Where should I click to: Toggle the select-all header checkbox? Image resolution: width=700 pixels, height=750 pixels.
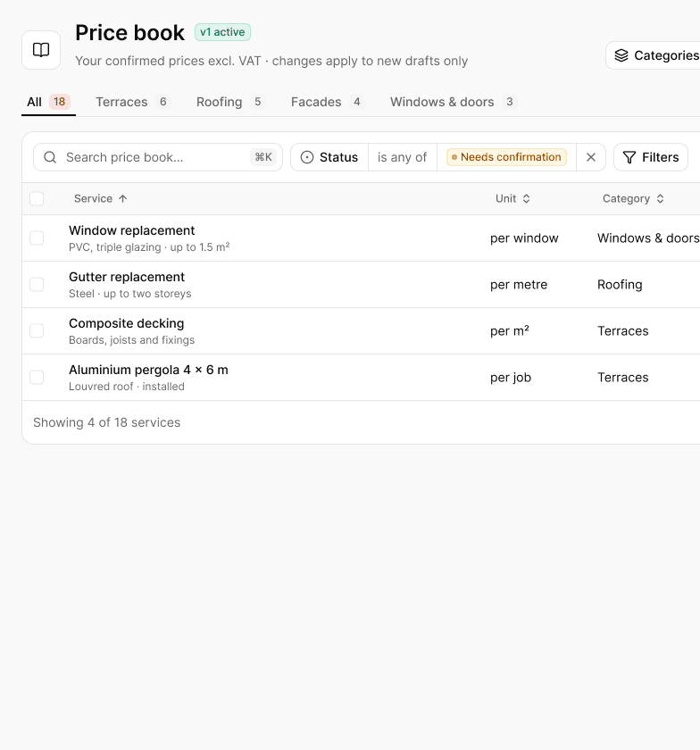point(37,198)
